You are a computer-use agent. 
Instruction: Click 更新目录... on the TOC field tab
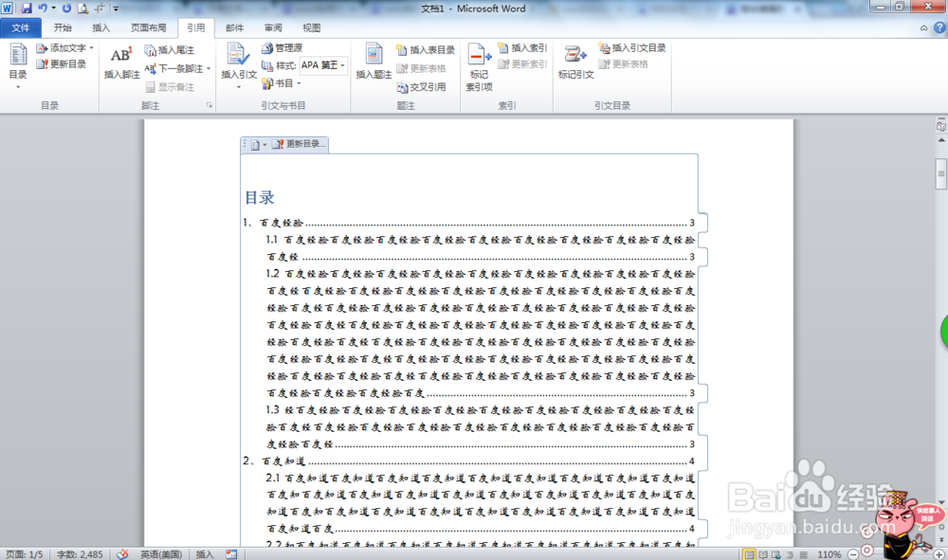(299, 144)
